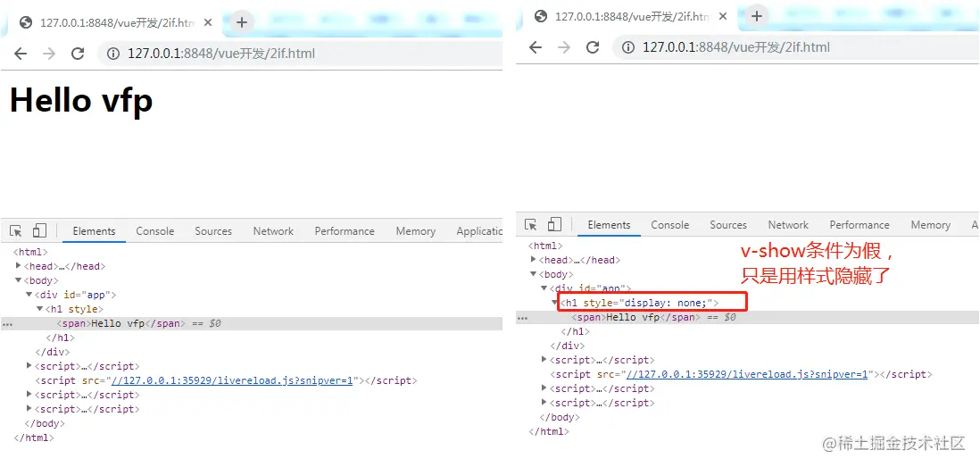
Task: Open Application tab in left DevTools
Action: pos(478,230)
